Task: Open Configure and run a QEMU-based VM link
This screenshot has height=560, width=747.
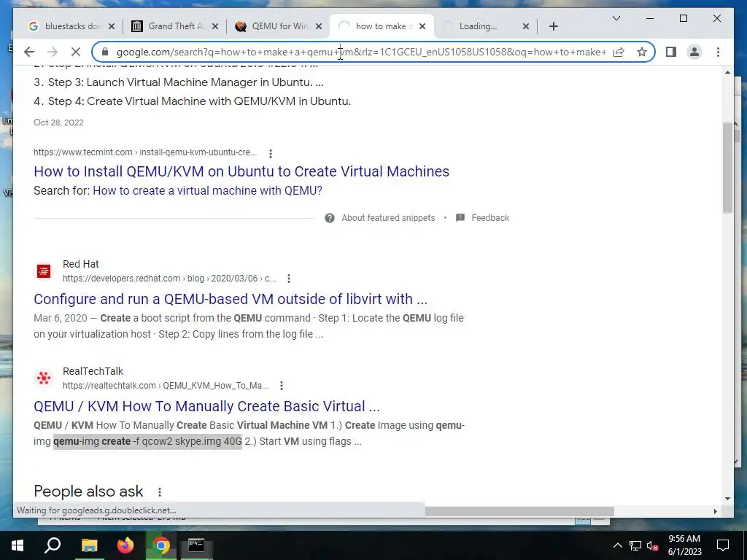Action: pos(231,299)
